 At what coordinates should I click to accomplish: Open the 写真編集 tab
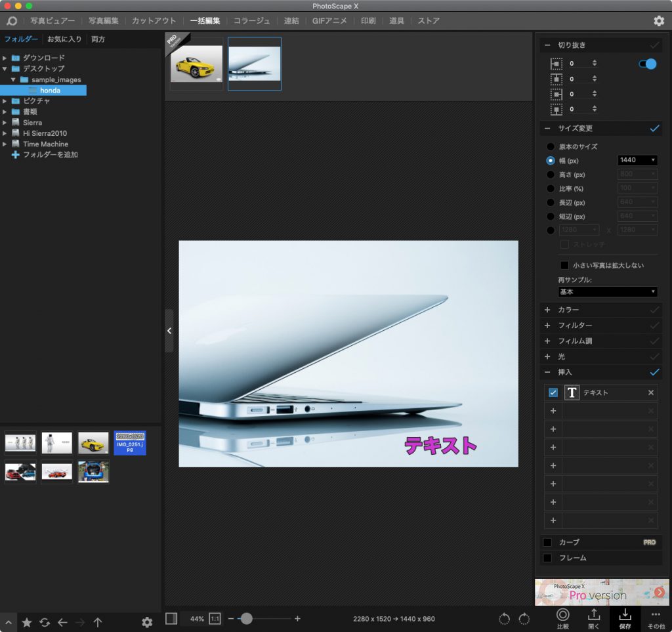pyautogui.click(x=104, y=21)
